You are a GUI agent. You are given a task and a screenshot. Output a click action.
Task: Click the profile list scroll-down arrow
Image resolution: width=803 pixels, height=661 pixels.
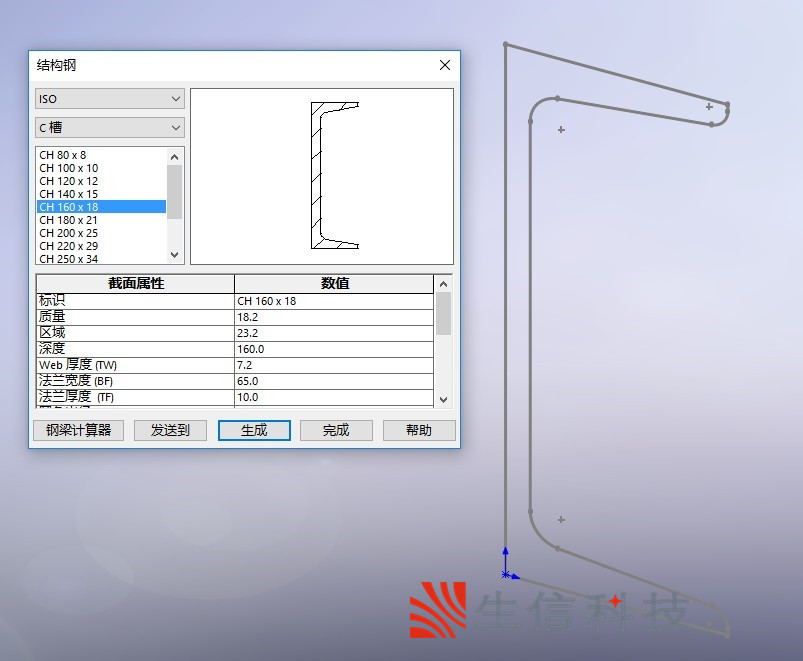pyautogui.click(x=174, y=255)
